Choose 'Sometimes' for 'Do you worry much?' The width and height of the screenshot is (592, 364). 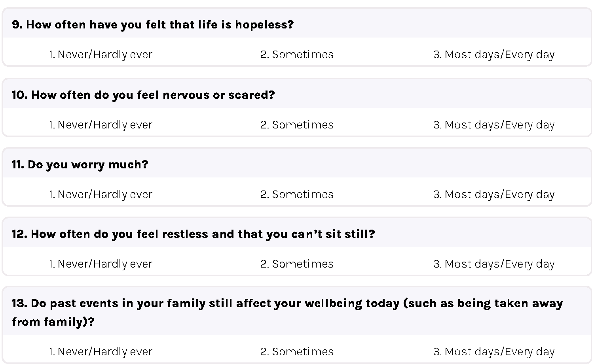click(297, 194)
